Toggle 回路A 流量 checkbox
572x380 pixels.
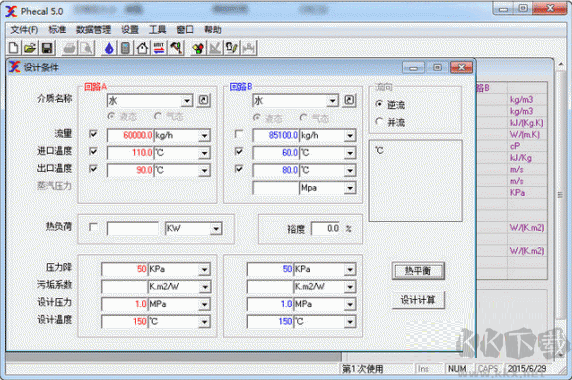point(93,134)
